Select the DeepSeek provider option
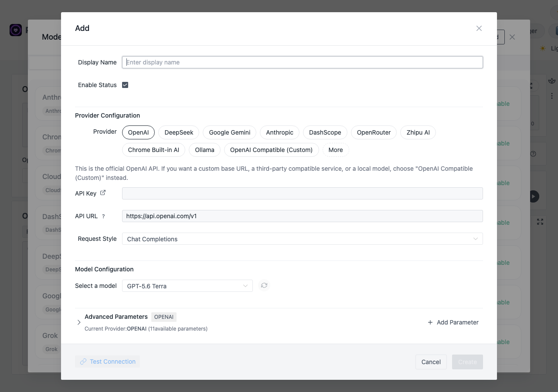Screen dimensions: 558x392 point(179,132)
